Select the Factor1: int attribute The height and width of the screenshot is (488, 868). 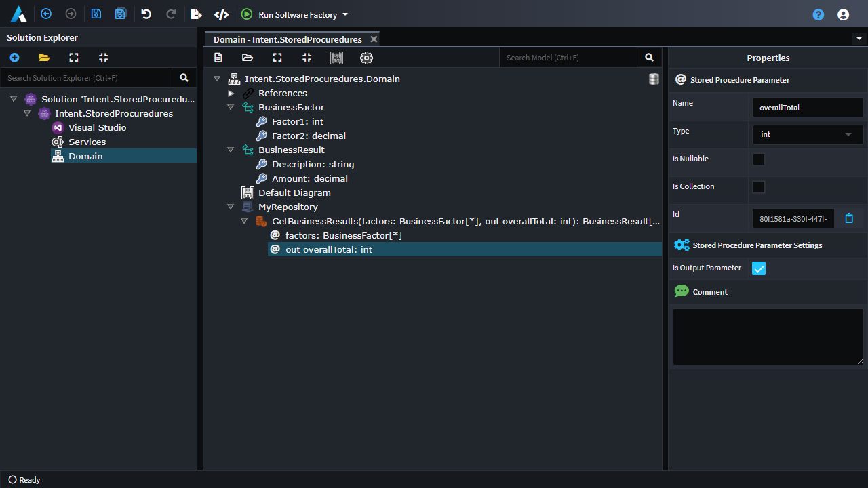[298, 121]
